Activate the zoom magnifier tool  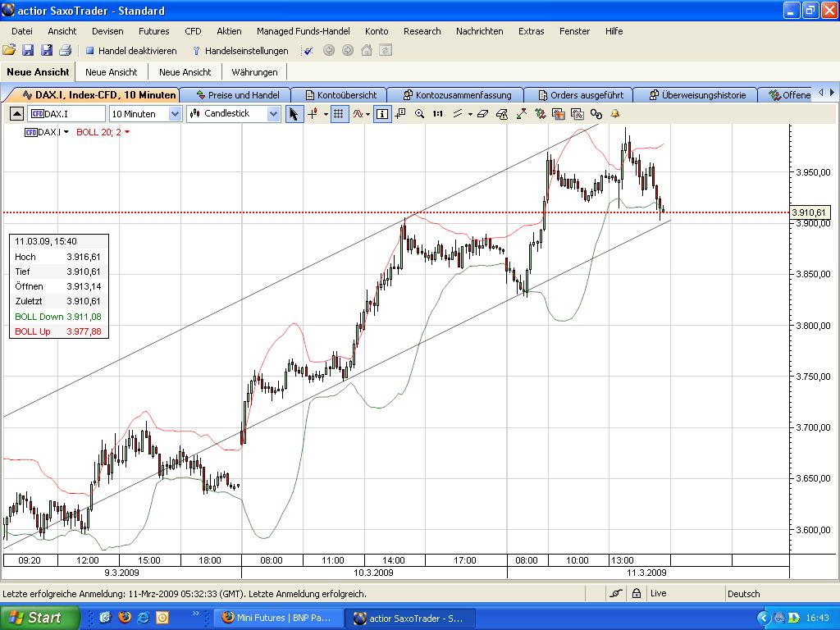click(419, 114)
